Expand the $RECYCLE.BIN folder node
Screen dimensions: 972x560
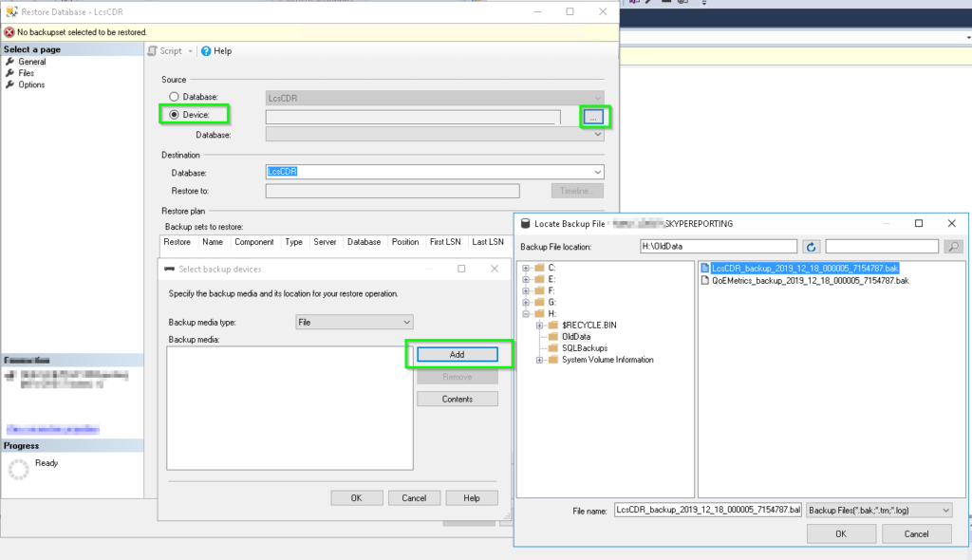click(x=539, y=326)
